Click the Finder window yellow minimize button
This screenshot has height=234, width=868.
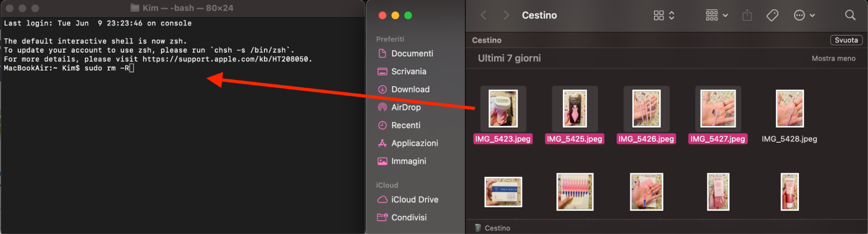[395, 15]
